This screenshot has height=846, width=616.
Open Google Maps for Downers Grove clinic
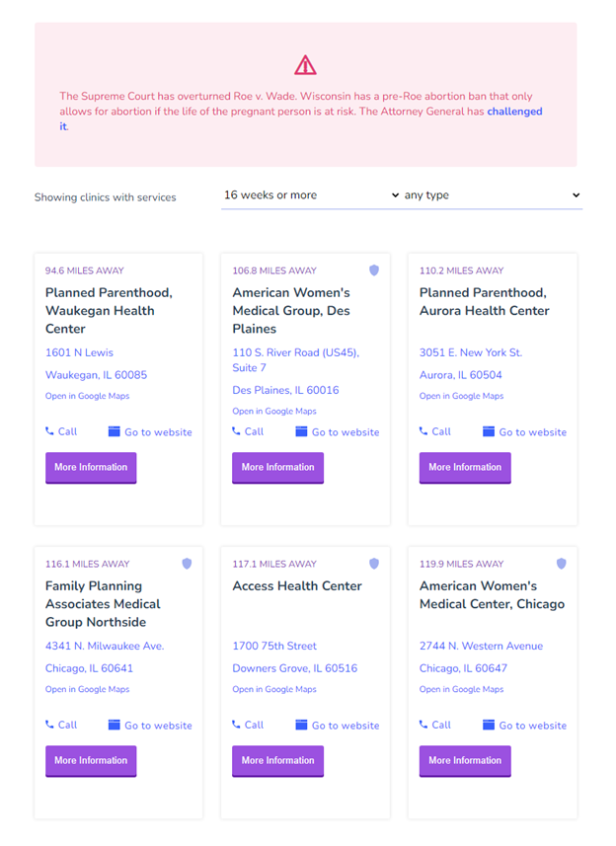[x=274, y=689]
